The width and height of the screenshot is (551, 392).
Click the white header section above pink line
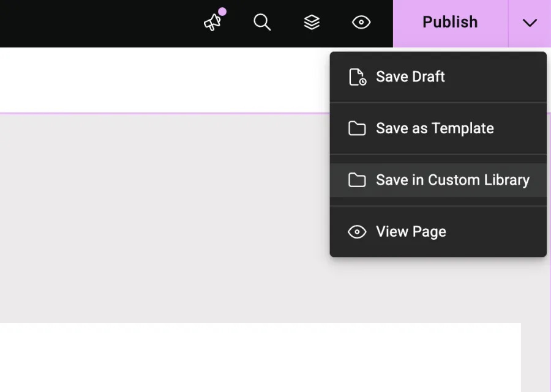165,80
